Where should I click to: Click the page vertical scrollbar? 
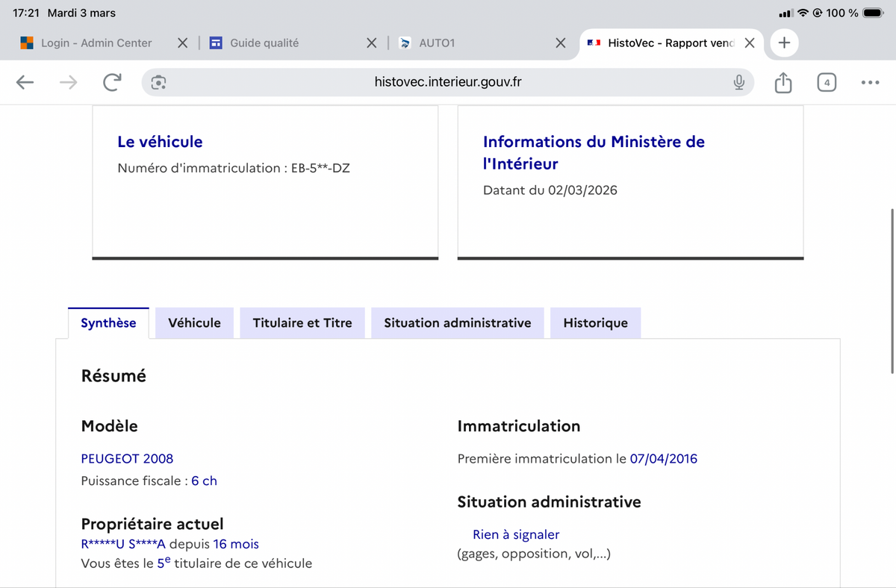click(892, 291)
